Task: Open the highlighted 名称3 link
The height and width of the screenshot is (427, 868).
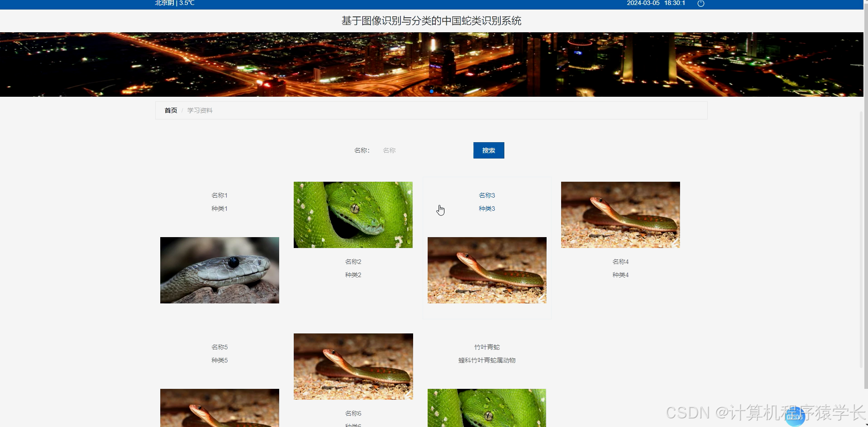Action: [x=487, y=195]
